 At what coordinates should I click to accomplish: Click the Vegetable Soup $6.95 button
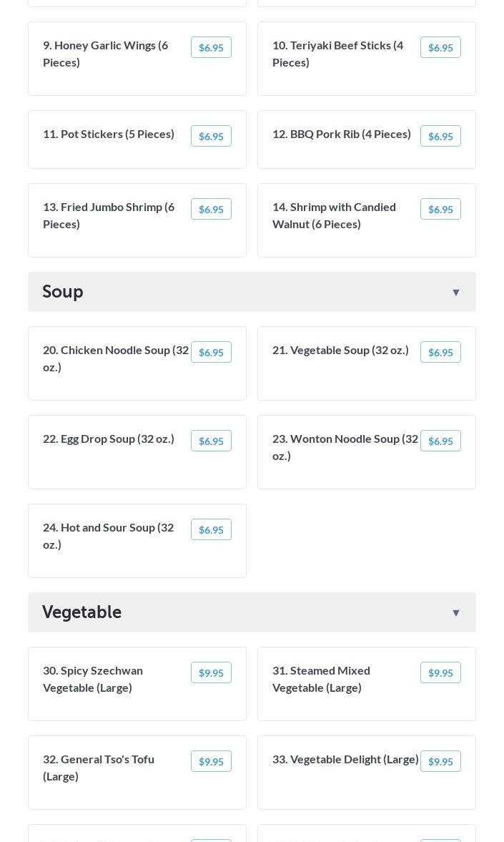click(x=440, y=352)
